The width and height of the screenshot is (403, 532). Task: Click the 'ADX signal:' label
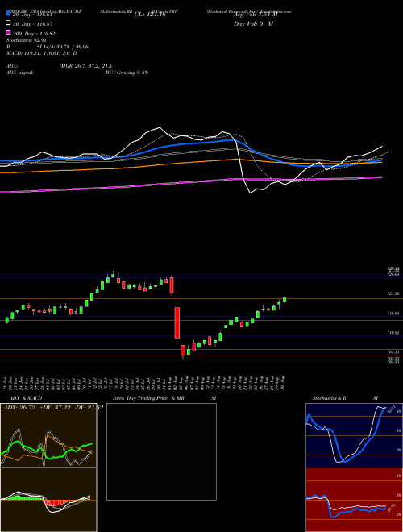click(20, 73)
